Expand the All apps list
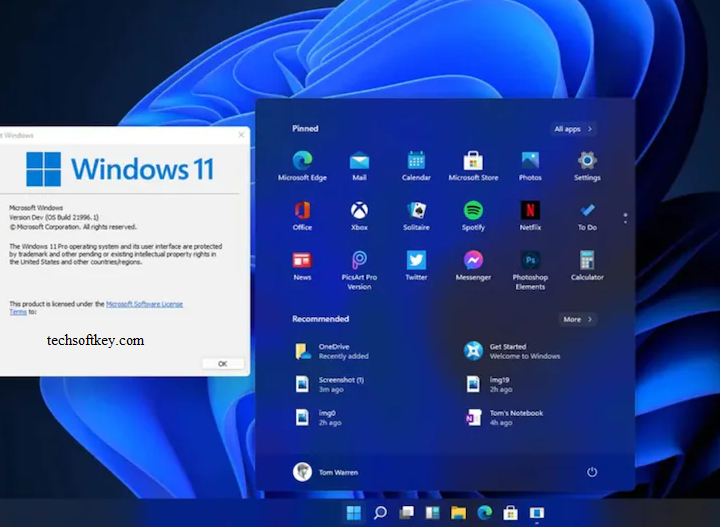This screenshot has width=720, height=527. point(573,129)
